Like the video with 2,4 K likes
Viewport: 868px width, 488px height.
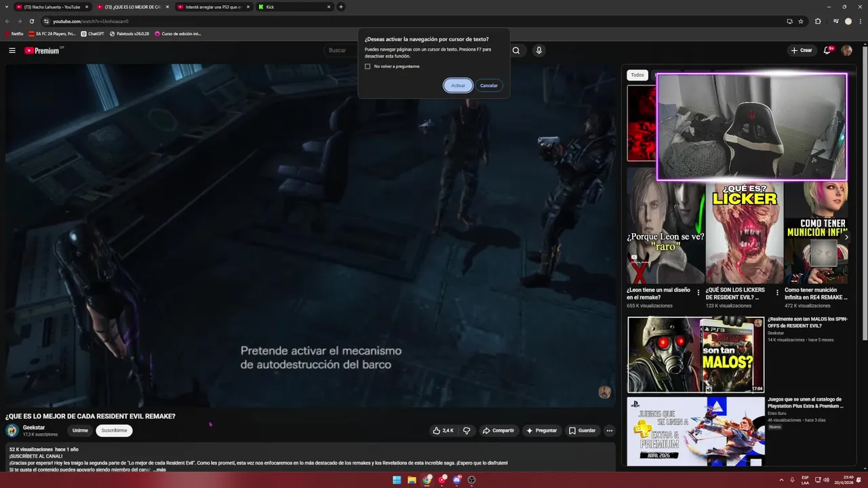(443, 430)
